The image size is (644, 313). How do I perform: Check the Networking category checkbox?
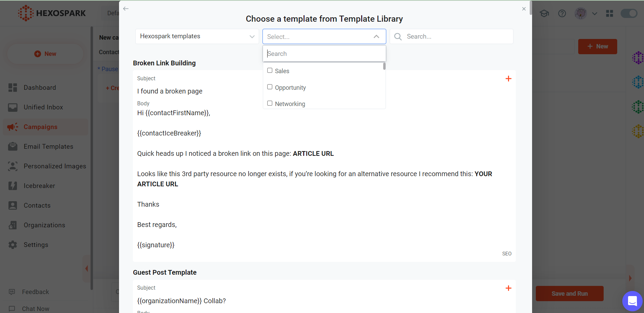tap(270, 103)
